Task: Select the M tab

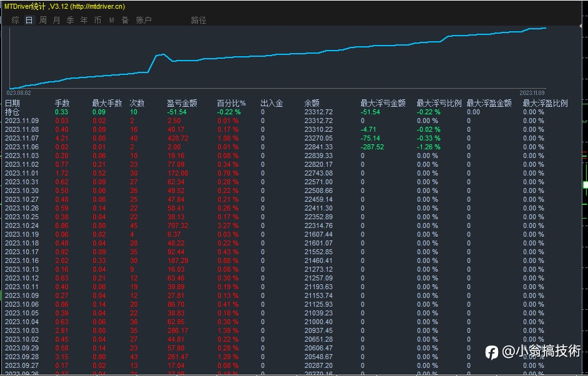Action: tap(111, 20)
